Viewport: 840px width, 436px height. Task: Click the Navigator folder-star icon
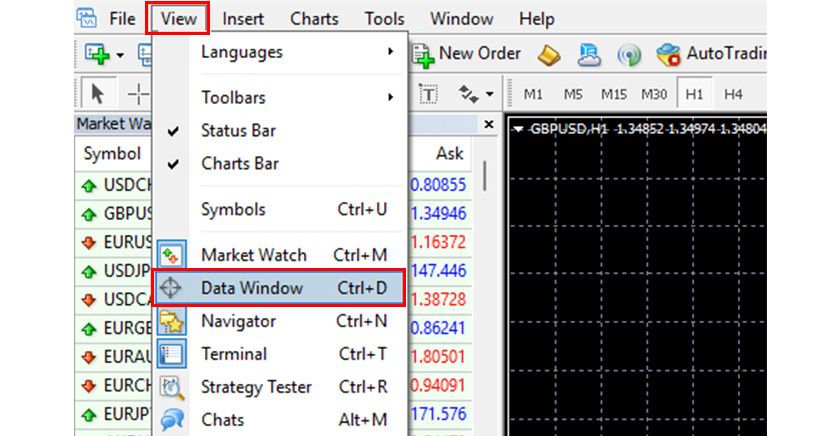click(172, 321)
